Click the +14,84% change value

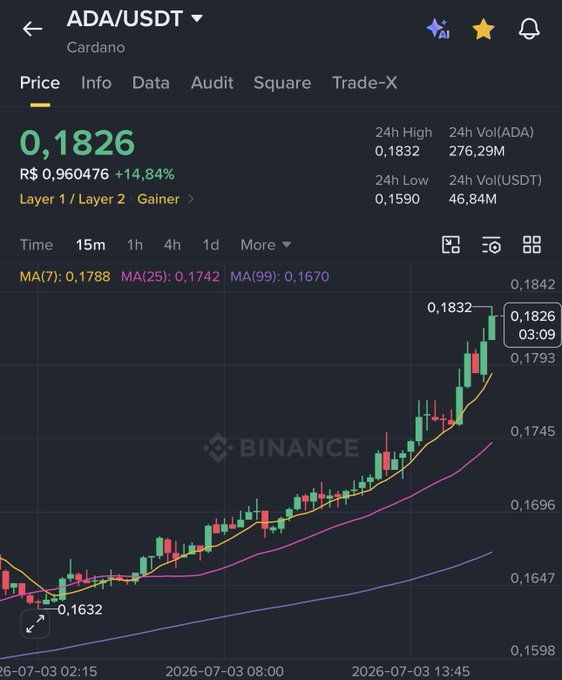[x=144, y=174]
